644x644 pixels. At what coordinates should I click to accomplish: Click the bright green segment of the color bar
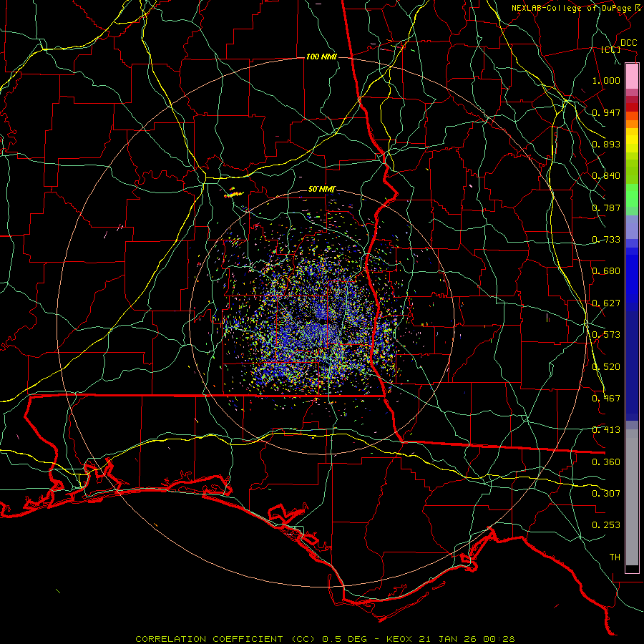[632, 195]
